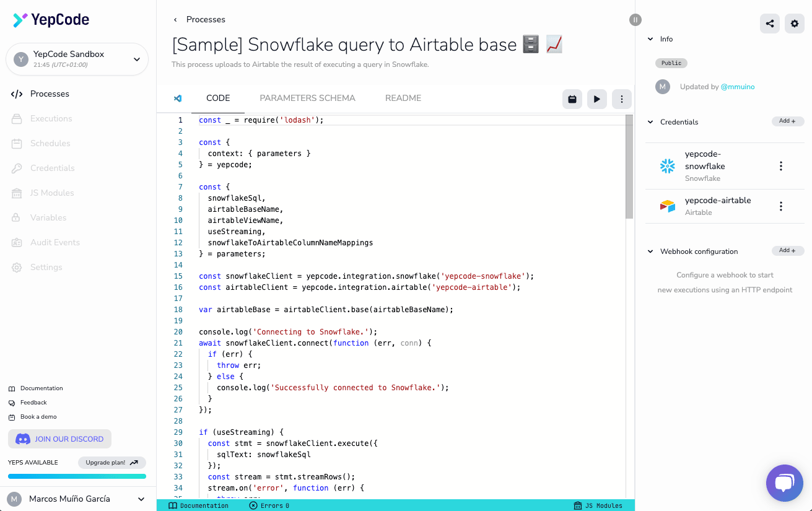
Task: Go to Schedules in sidebar
Action: coord(50,144)
